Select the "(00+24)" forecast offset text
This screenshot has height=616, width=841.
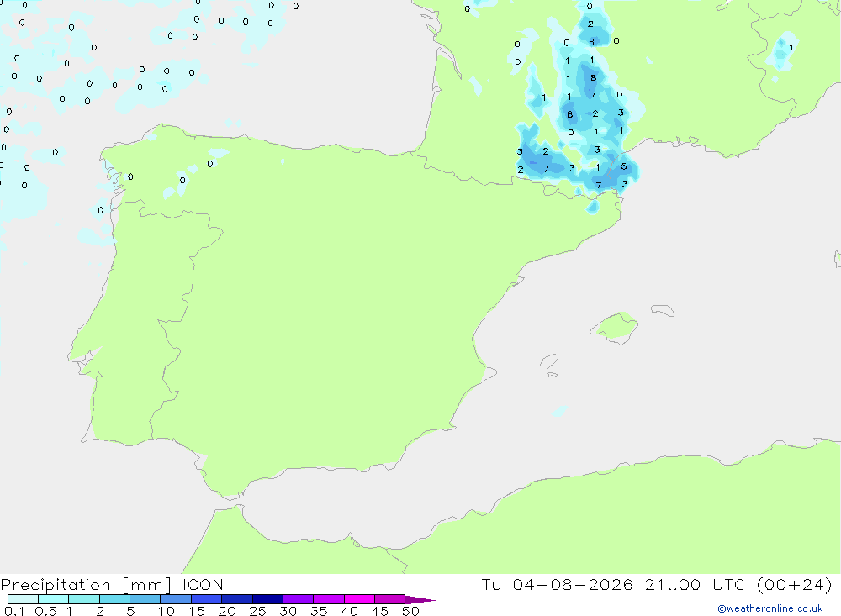[795, 584]
